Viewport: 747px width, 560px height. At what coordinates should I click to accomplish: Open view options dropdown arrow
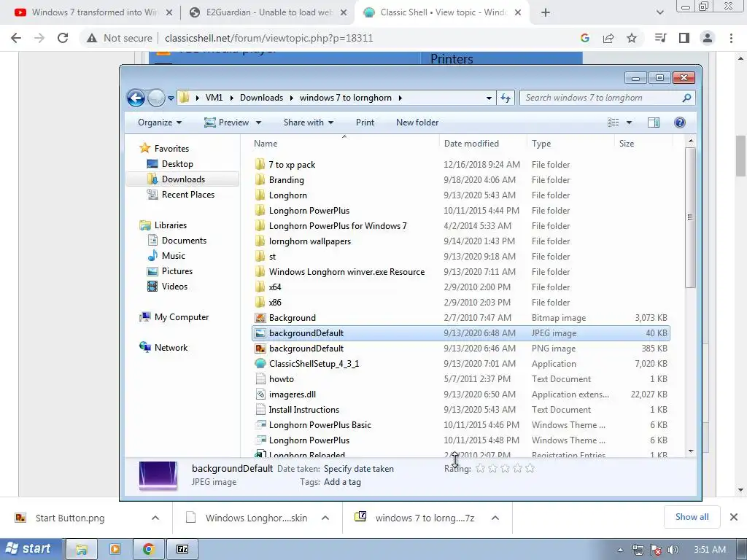click(629, 122)
